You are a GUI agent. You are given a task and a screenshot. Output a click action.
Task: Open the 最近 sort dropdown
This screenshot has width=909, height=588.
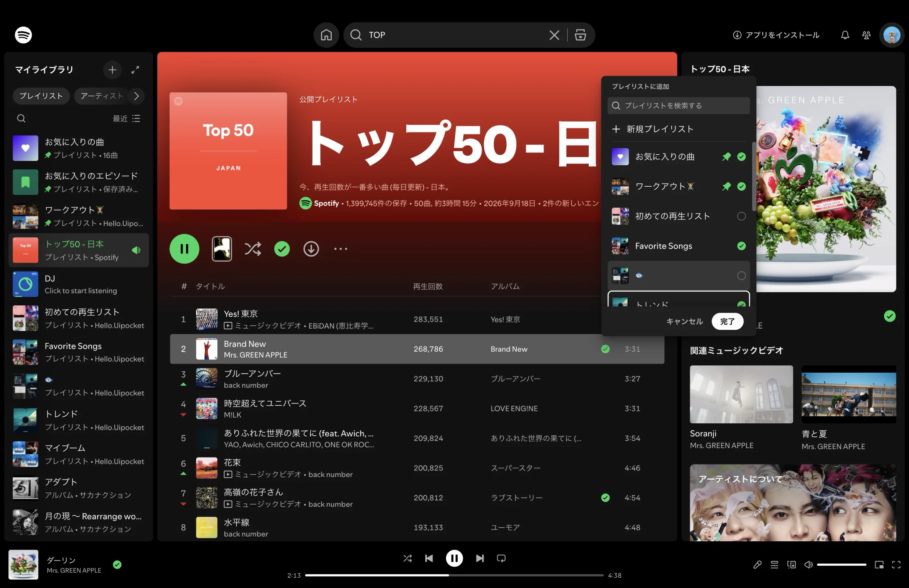click(126, 118)
